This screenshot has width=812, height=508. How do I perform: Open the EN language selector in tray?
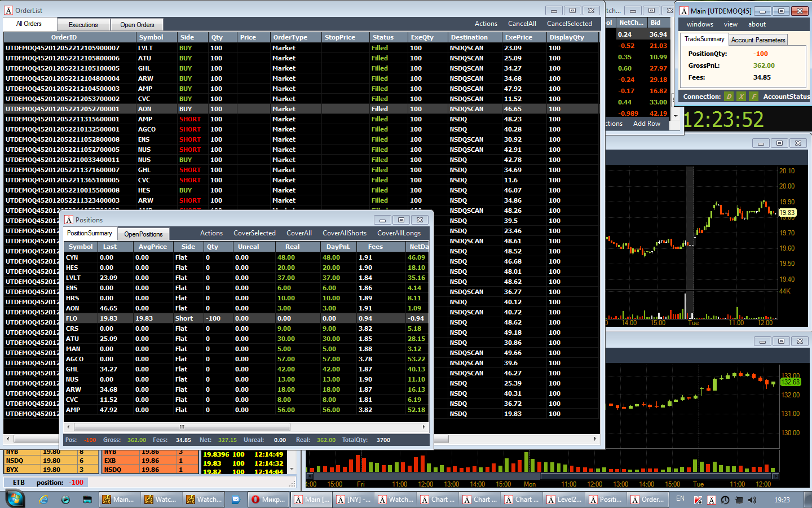coord(680,499)
